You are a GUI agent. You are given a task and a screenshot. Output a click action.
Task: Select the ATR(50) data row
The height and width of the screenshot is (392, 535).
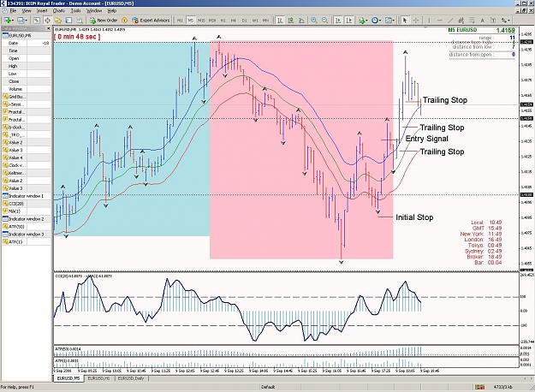point(27,227)
